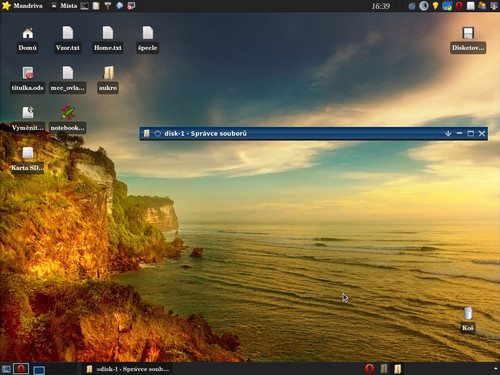Click the dimmed folder icon in bottom panel
Viewport: 500px width, 375px height.
pos(384,369)
